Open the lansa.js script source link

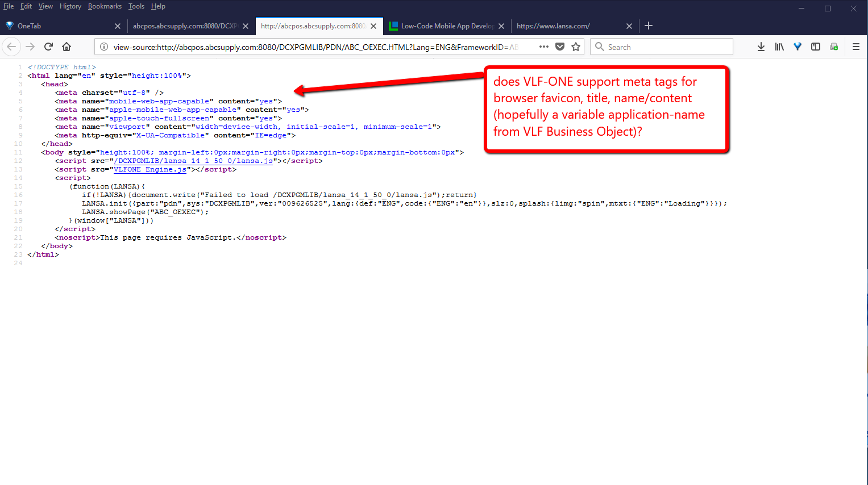click(x=193, y=161)
